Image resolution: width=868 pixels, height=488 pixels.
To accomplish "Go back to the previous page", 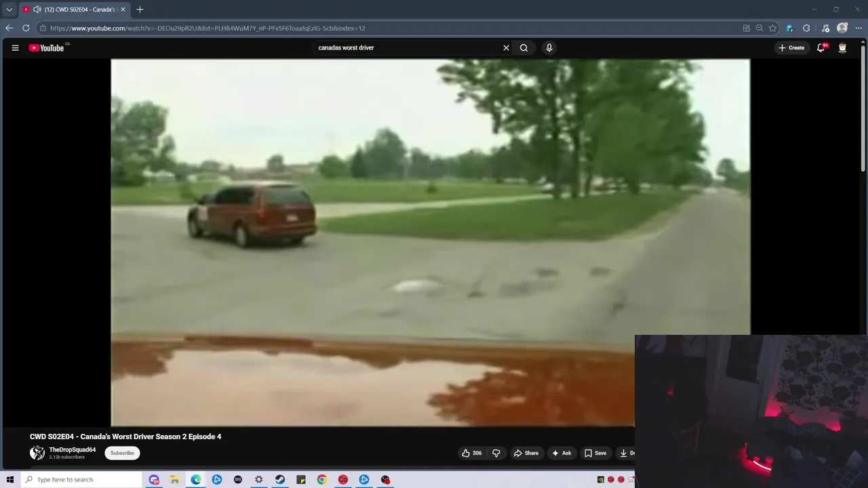I will click(x=9, y=28).
